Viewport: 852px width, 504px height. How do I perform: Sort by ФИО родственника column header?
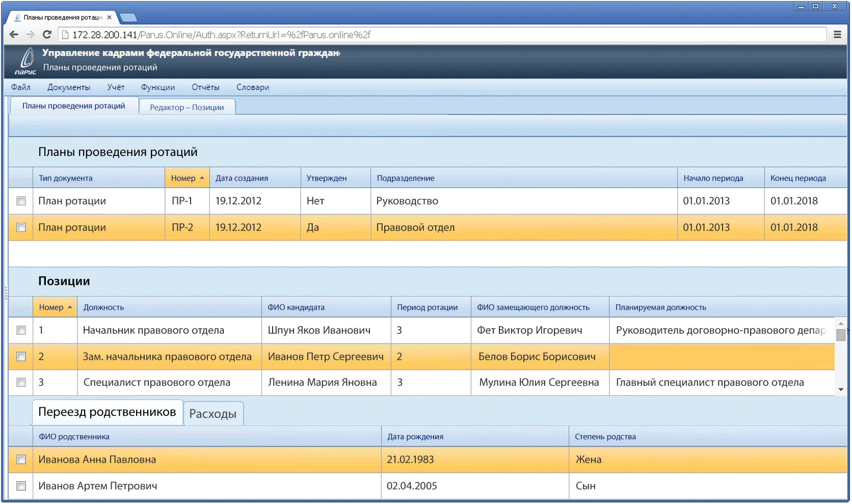pyautogui.click(x=207, y=437)
